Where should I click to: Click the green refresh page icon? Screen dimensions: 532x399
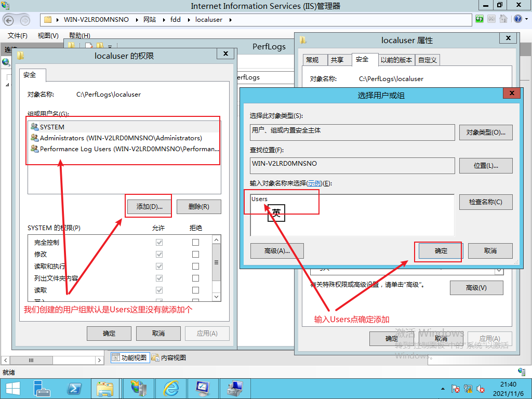[479, 19]
